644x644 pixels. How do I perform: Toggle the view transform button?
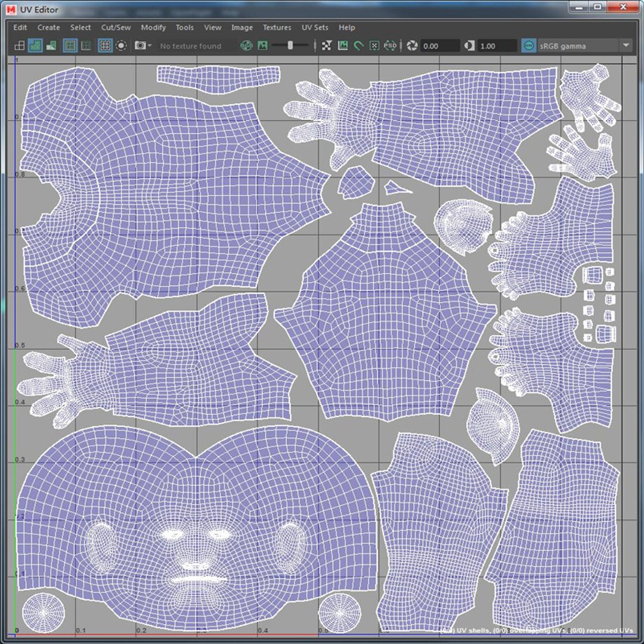tap(528, 45)
